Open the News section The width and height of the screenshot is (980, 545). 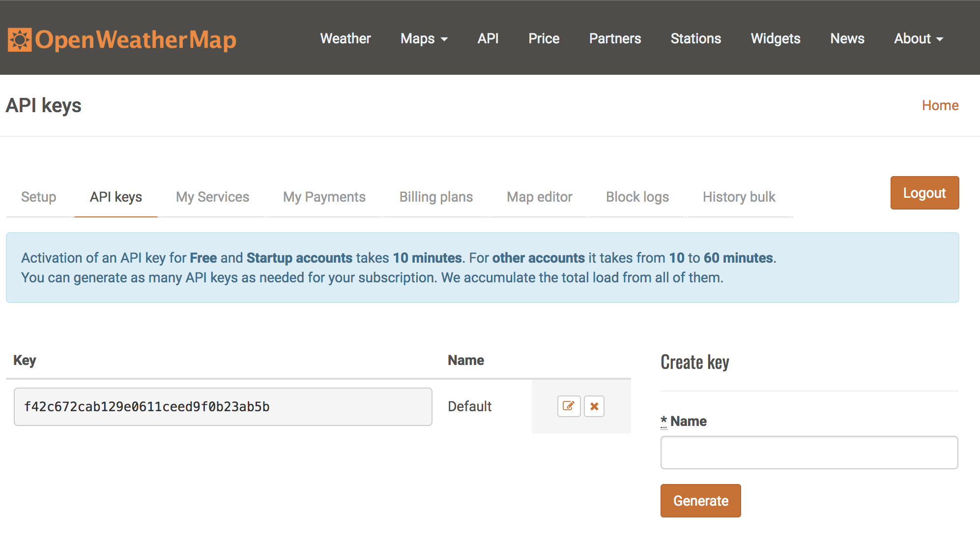(x=847, y=38)
